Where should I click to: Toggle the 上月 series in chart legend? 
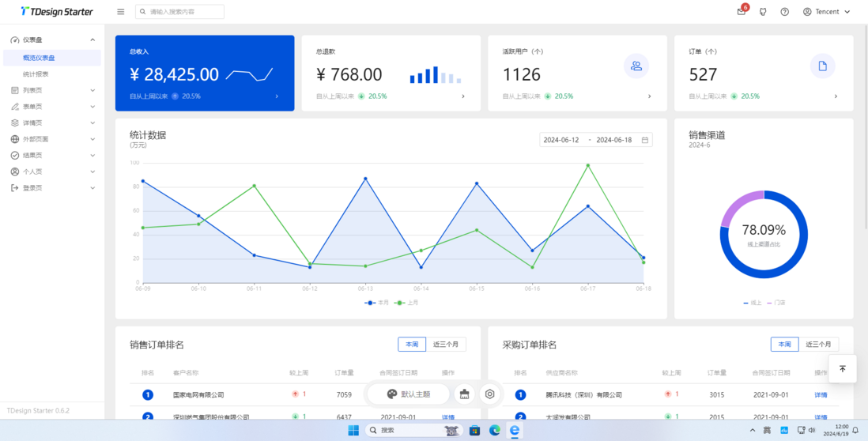(406, 303)
